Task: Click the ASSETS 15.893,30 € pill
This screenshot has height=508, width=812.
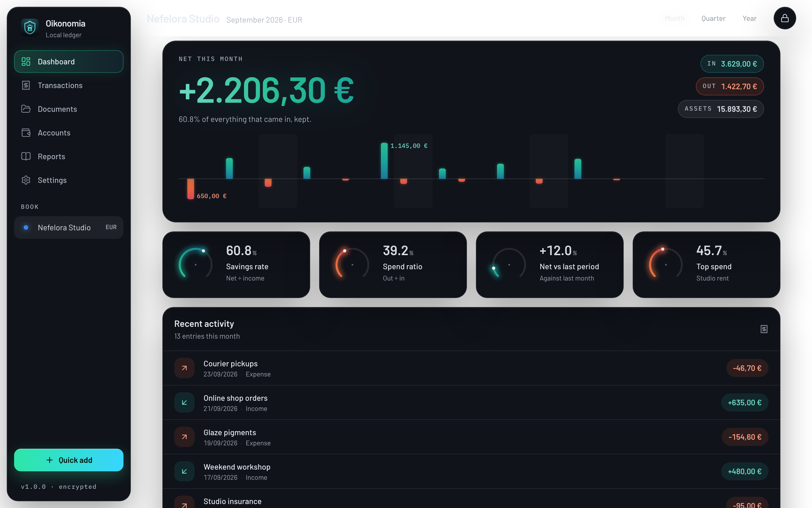Action: tap(720, 109)
